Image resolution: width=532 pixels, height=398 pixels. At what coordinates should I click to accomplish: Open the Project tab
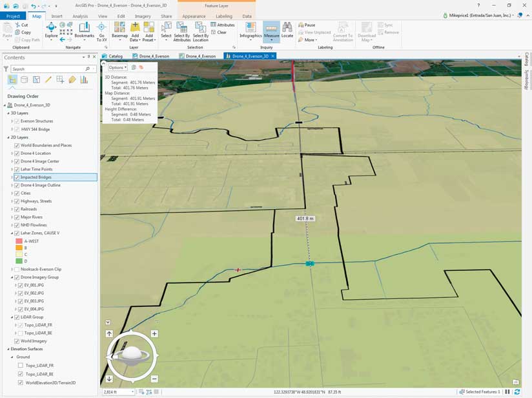13,16
